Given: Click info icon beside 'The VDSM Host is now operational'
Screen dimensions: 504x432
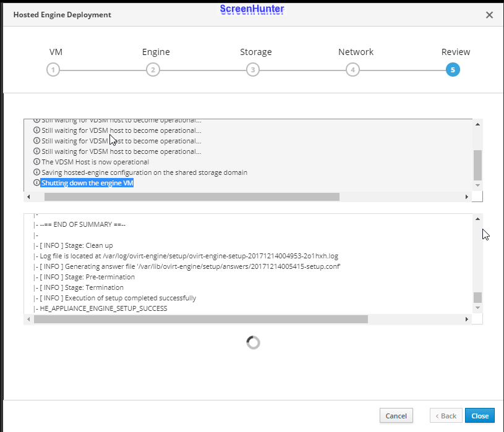Looking at the screenshot, I should click(x=36, y=162).
